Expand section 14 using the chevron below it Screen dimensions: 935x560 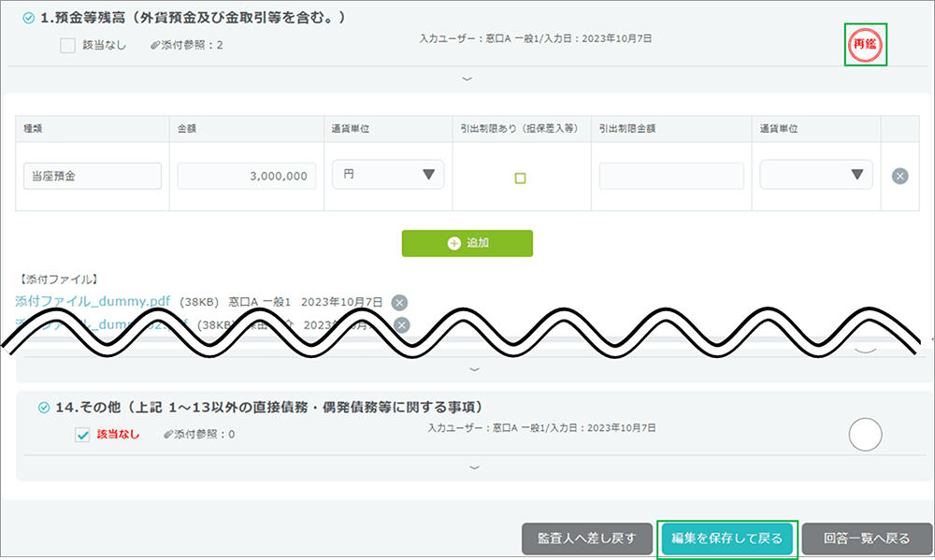point(474,467)
